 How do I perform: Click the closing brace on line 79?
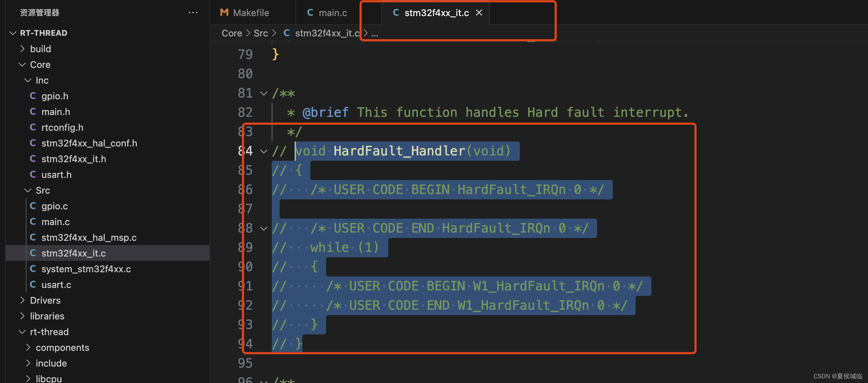coord(275,54)
